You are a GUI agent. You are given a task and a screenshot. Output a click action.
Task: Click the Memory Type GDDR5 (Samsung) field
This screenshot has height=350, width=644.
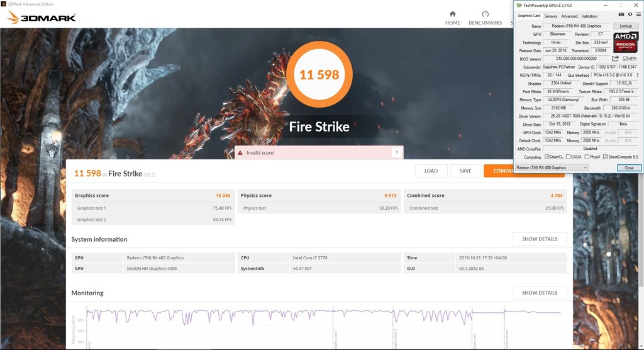click(563, 99)
